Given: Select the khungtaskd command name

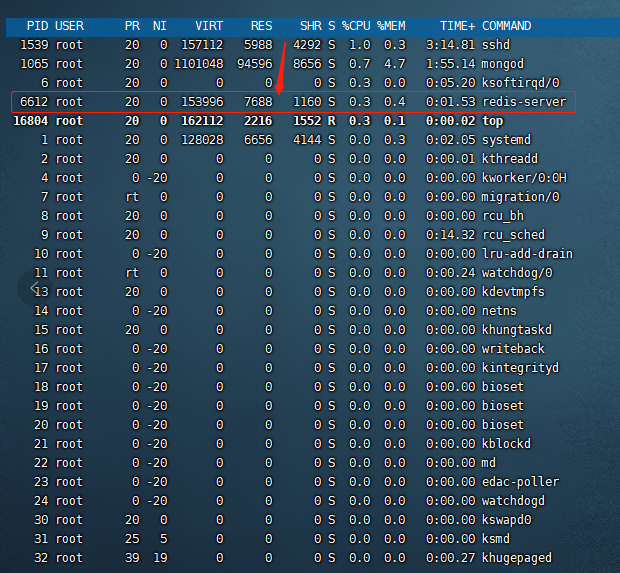Looking at the screenshot, I should click(x=517, y=330).
